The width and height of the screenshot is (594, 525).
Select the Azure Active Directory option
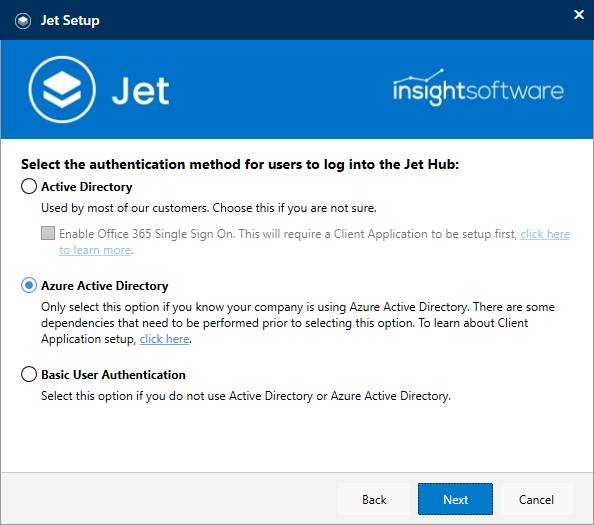coord(29,285)
